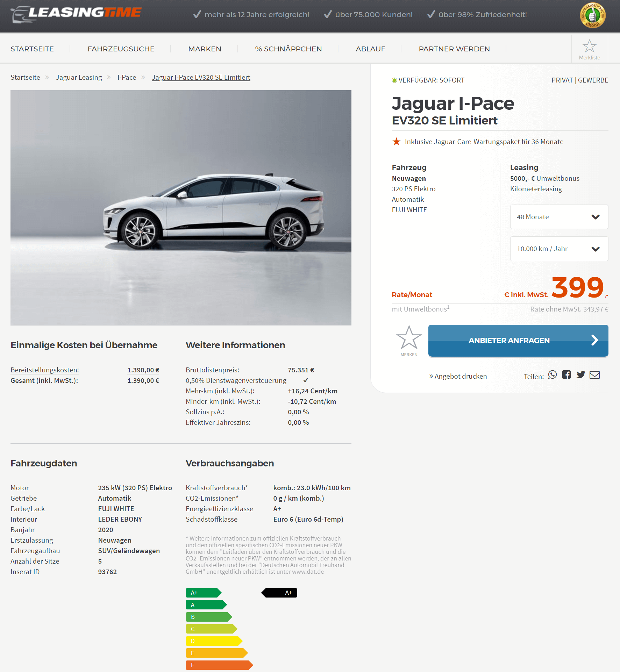Screen dimensions: 620x672
Task: Click 'SUV/Geländewagen' body type value
Action: point(129,551)
